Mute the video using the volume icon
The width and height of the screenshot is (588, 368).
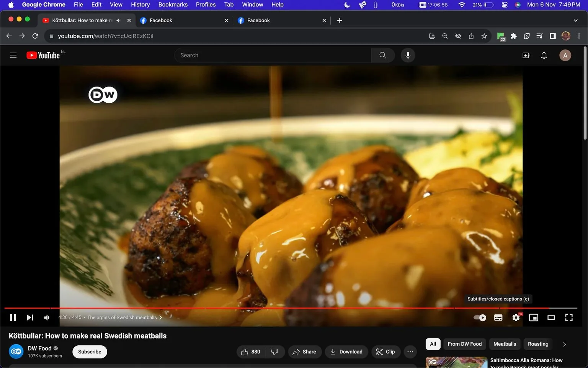46,317
